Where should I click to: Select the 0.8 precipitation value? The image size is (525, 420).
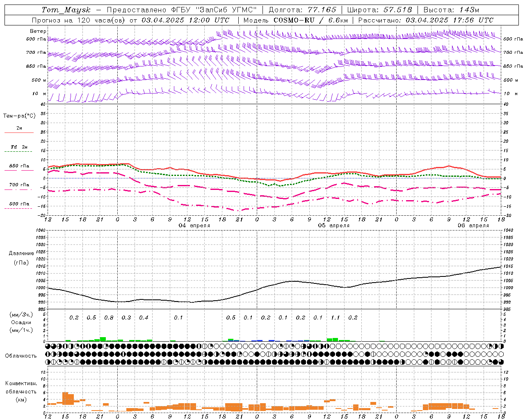(109, 318)
